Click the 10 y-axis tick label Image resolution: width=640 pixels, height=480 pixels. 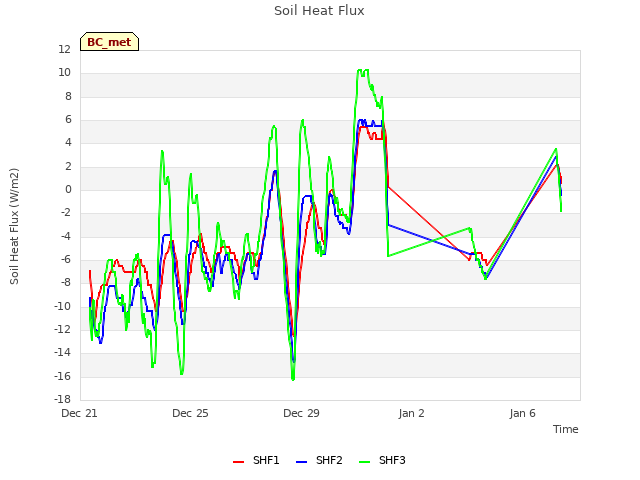coord(64,73)
